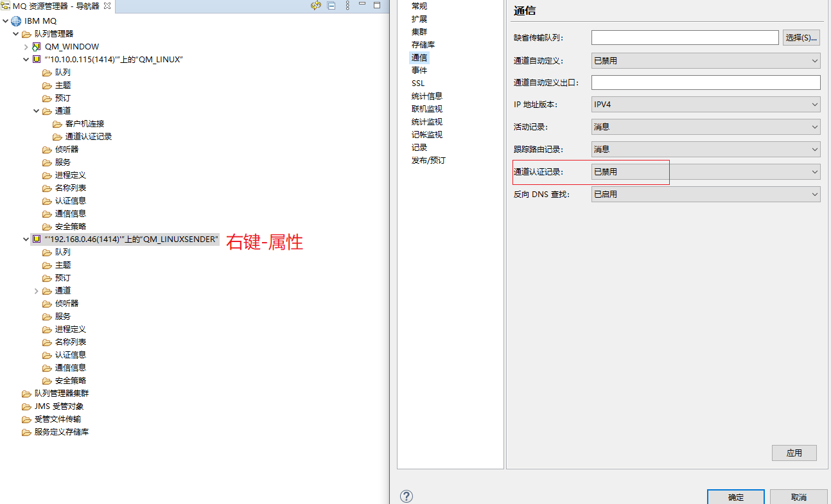Select the SSL properties page
This screenshot has height=504, width=831.
[x=418, y=83]
